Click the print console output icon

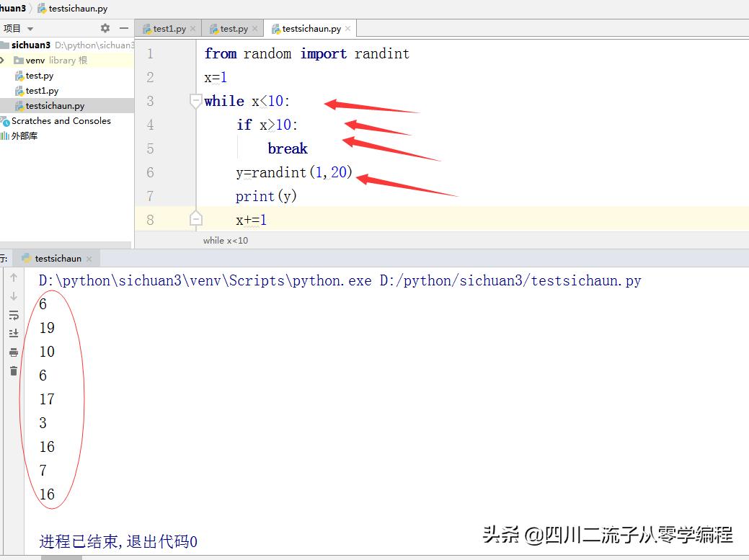click(14, 352)
